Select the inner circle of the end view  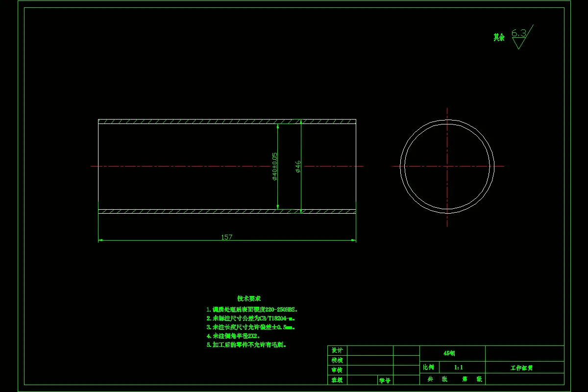(x=447, y=166)
